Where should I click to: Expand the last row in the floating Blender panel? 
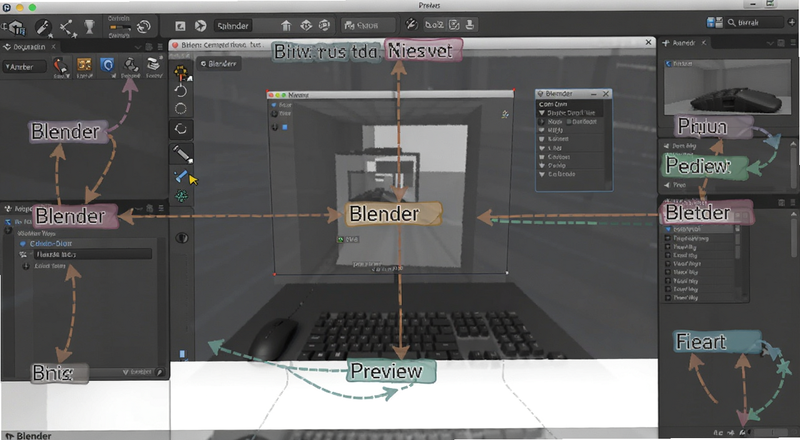[542, 175]
